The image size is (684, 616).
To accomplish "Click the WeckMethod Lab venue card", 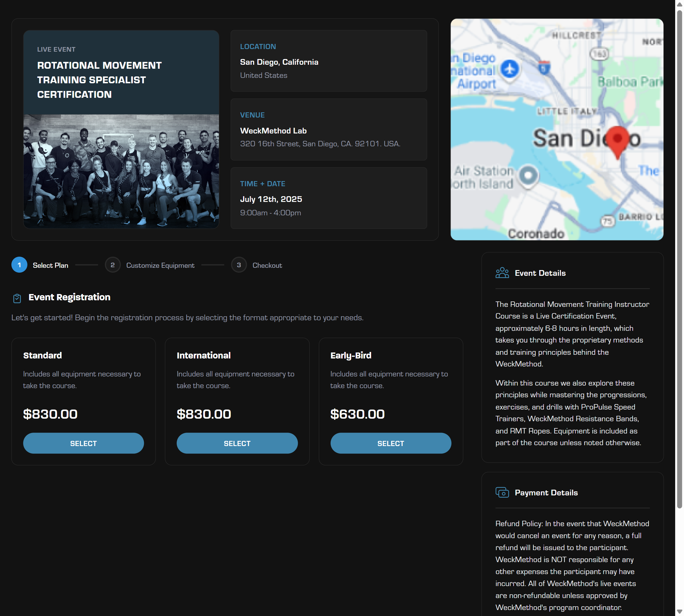I will [329, 130].
